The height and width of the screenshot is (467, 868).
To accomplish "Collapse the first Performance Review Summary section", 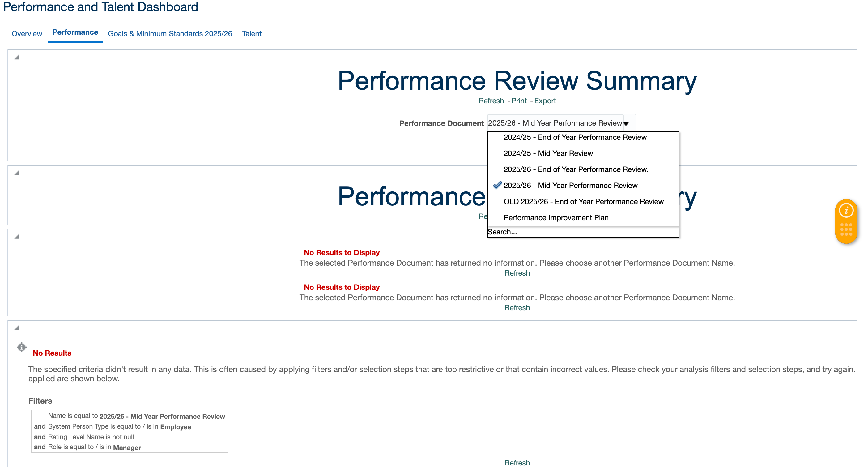I will click(x=17, y=57).
